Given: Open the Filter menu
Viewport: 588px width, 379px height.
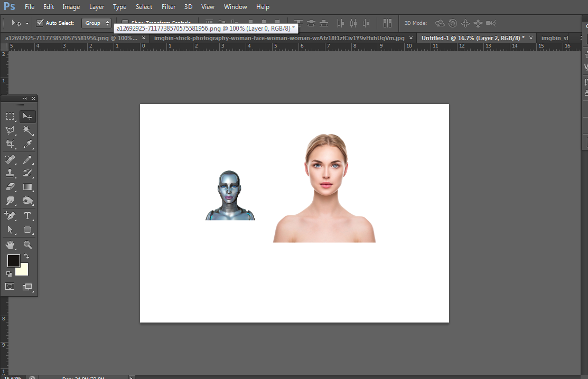Looking at the screenshot, I should (x=169, y=7).
